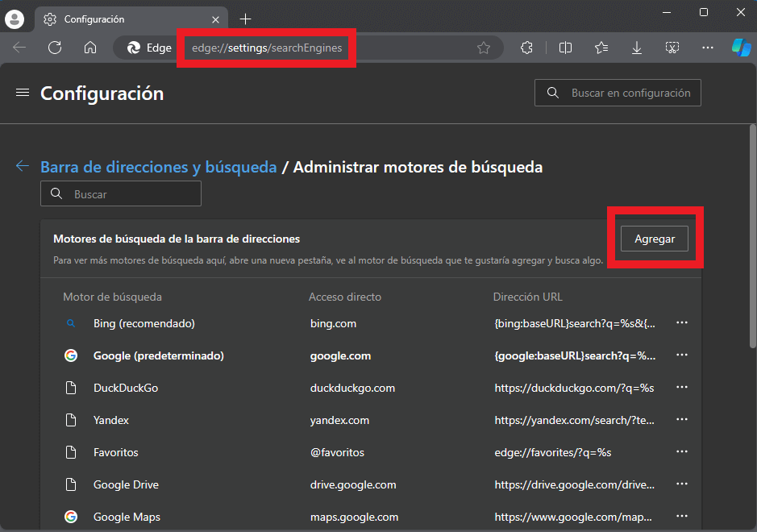757x532 pixels.
Task: Open the home page icon
Action: [90, 48]
